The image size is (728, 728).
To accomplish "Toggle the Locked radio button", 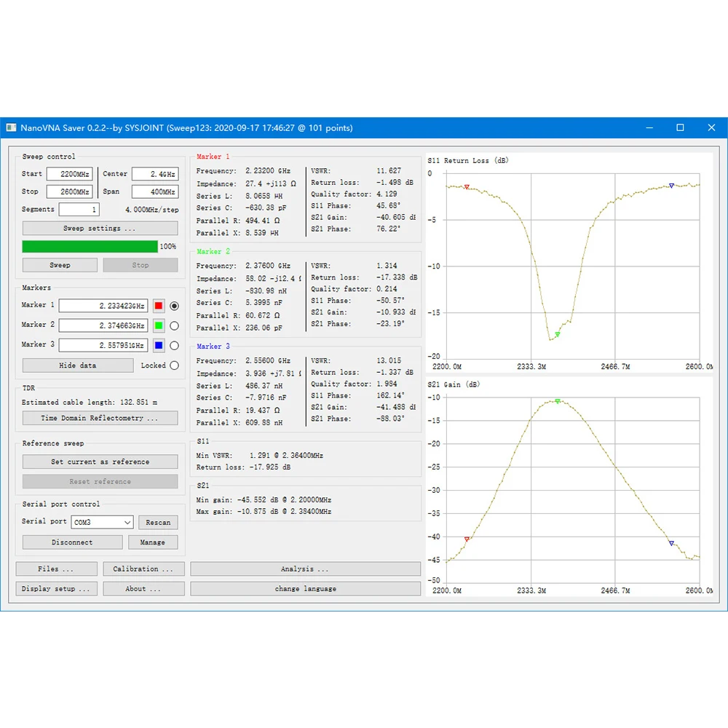I will click(174, 365).
